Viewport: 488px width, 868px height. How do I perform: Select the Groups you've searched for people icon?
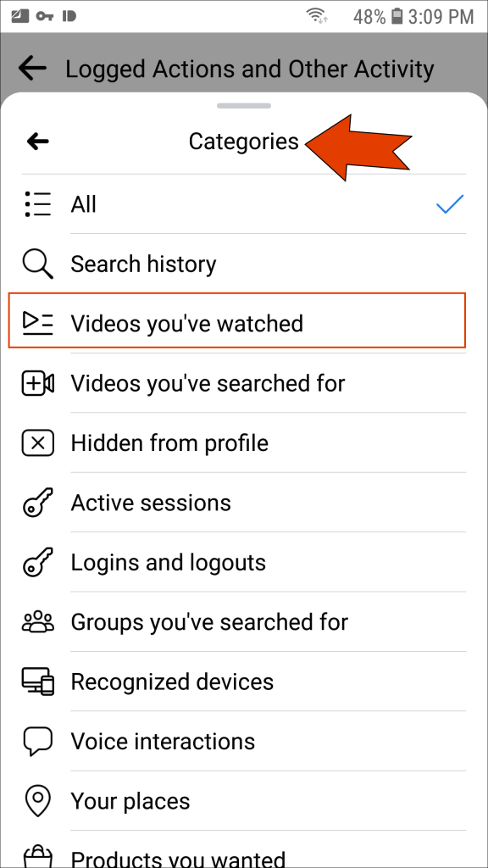click(37, 621)
